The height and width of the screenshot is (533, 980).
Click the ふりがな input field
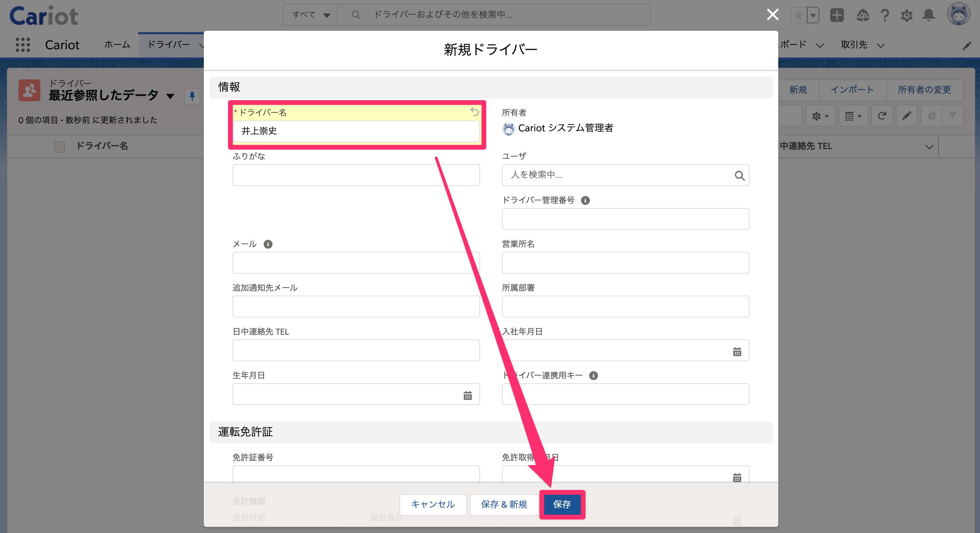point(356,175)
